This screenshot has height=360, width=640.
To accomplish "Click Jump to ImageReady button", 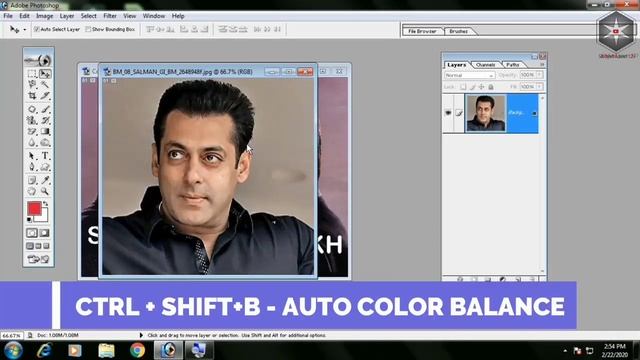I will click(x=38, y=259).
